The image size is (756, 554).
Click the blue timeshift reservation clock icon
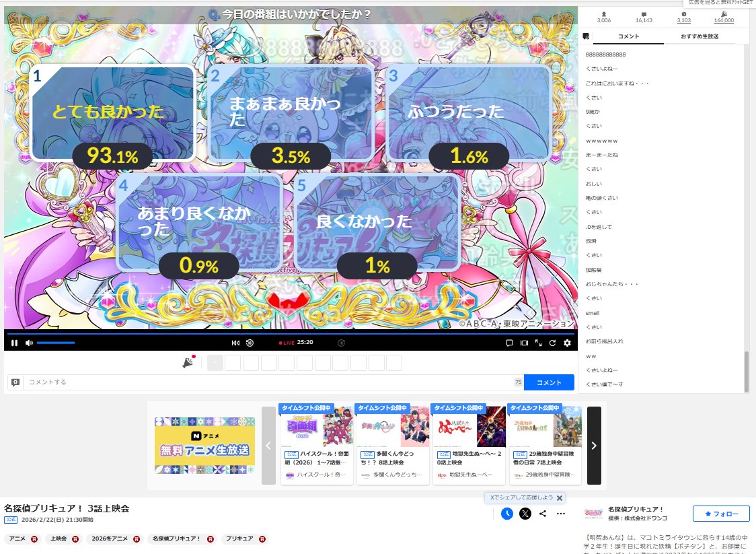[506, 514]
